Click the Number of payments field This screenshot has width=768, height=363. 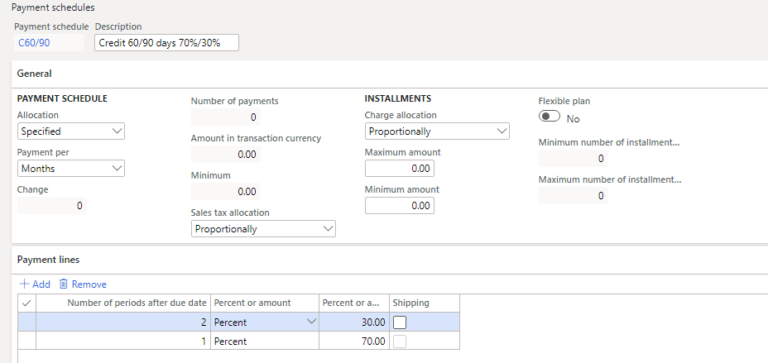click(226, 117)
